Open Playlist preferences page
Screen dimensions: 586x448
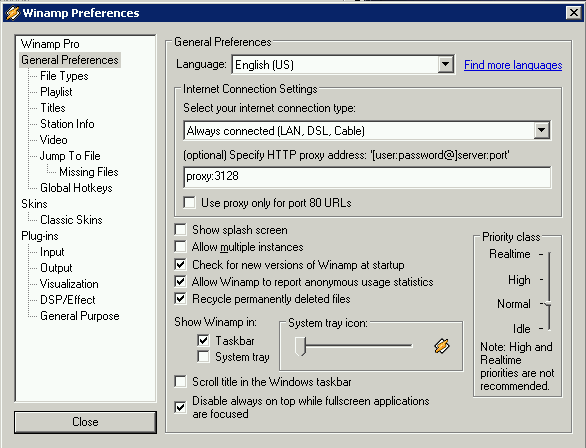click(x=56, y=92)
